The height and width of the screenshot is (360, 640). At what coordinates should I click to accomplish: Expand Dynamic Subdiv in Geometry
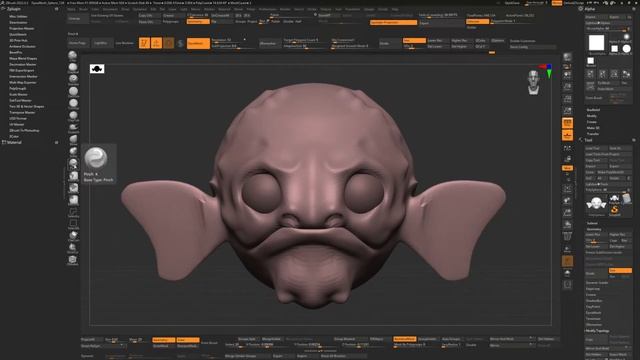click(597, 282)
